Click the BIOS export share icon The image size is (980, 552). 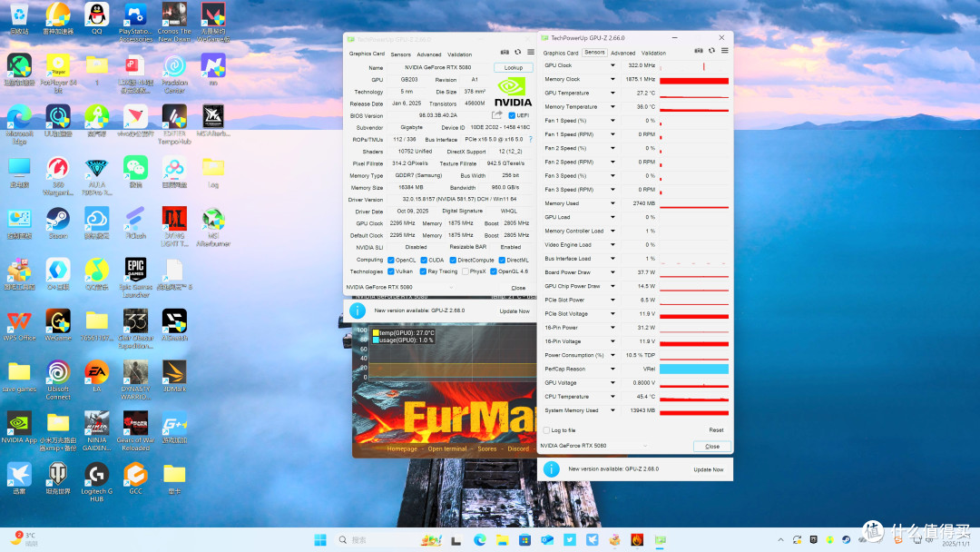click(497, 115)
